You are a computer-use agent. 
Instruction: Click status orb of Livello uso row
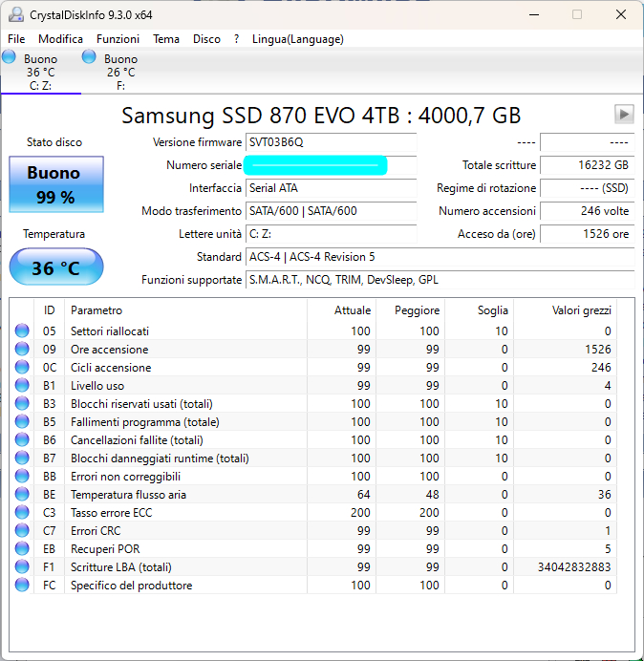click(22, 385)
